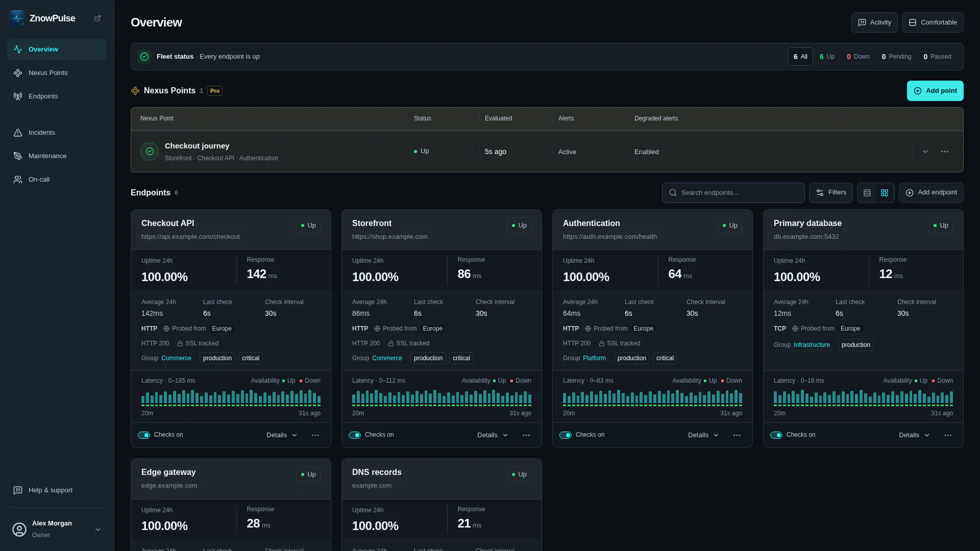Viewport: 980px width, 551px height.
Task: Open Storefront card more options
Action: coord(526,435)
